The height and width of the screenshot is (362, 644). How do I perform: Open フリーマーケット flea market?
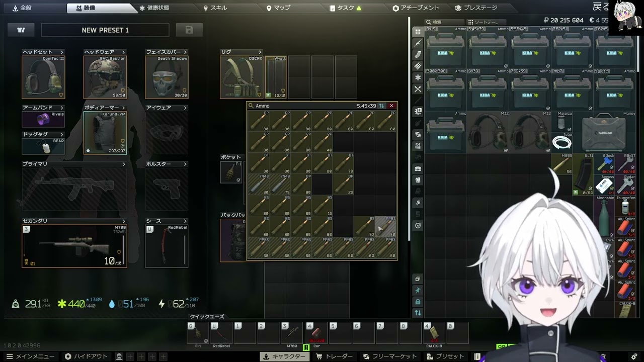click(x=390, y=356)
